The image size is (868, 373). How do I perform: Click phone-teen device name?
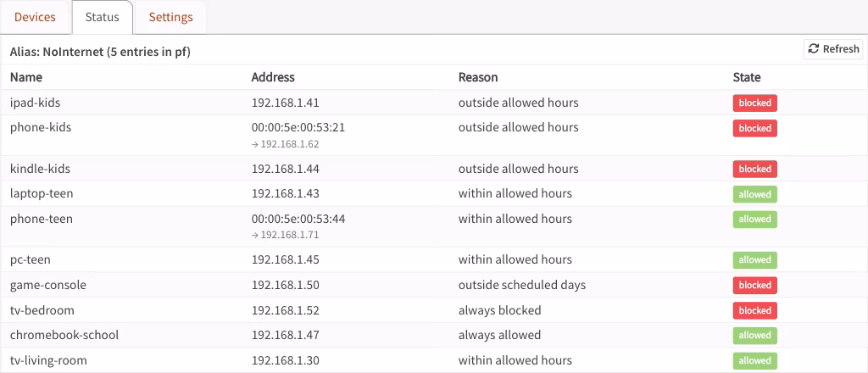[x=41, y=220]
